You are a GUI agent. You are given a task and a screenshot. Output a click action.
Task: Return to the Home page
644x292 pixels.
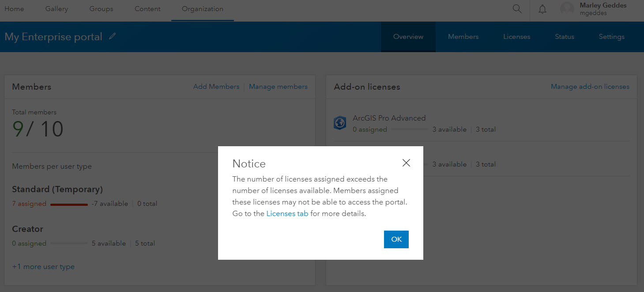click(x=14, y=8)
